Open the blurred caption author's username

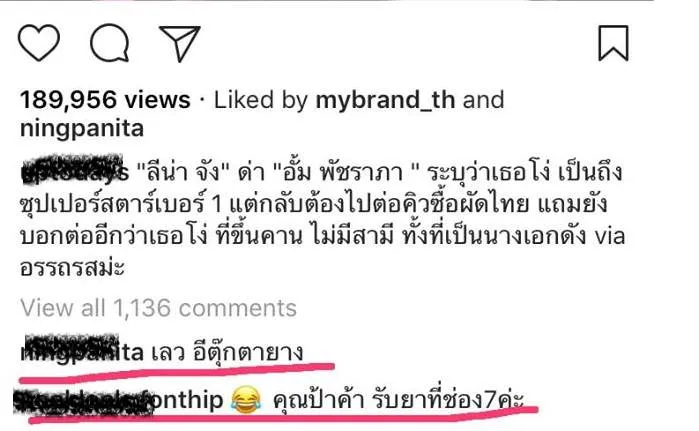pyautogui.click(x=74, y=172)
